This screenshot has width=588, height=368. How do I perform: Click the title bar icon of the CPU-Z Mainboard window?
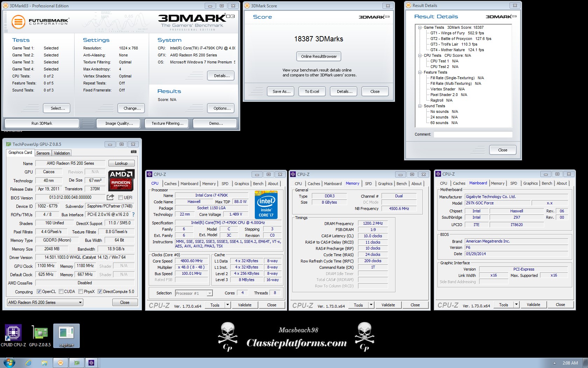(438, 174)
